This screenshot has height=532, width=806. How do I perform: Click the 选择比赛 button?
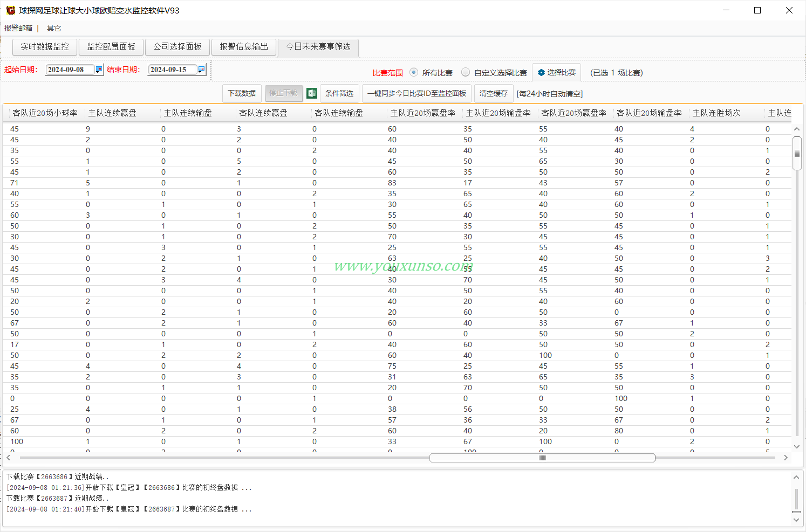coord(556,72)
